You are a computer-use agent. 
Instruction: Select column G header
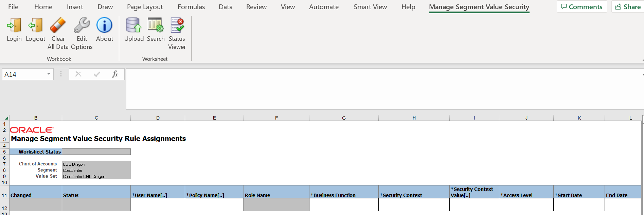click(344, 118)
